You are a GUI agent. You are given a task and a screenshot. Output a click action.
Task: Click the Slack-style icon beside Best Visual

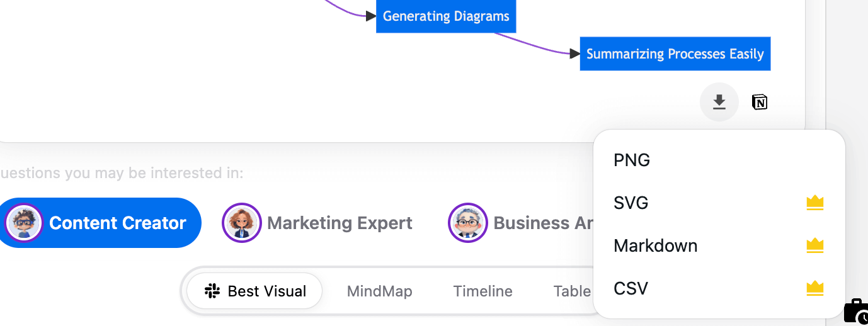pos(212,291)
